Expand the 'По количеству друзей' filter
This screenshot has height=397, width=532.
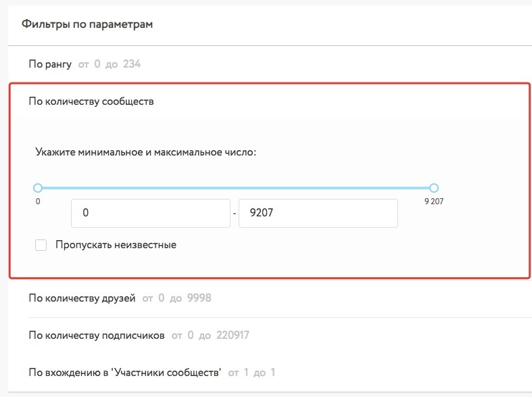[x=82, y=298]
